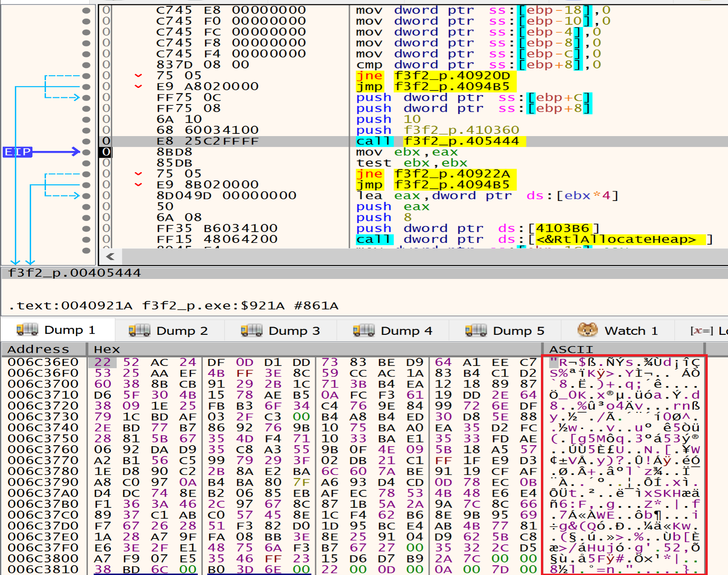
Task: Click the [x=] locals tab icon
Action: pyautogui.click(x=701, y=331)
